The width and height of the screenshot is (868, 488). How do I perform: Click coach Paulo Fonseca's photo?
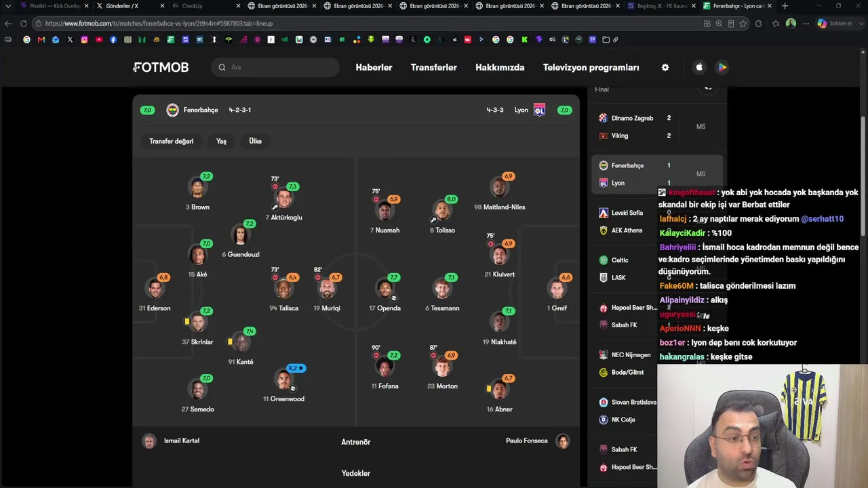click(x=562, y=441)
